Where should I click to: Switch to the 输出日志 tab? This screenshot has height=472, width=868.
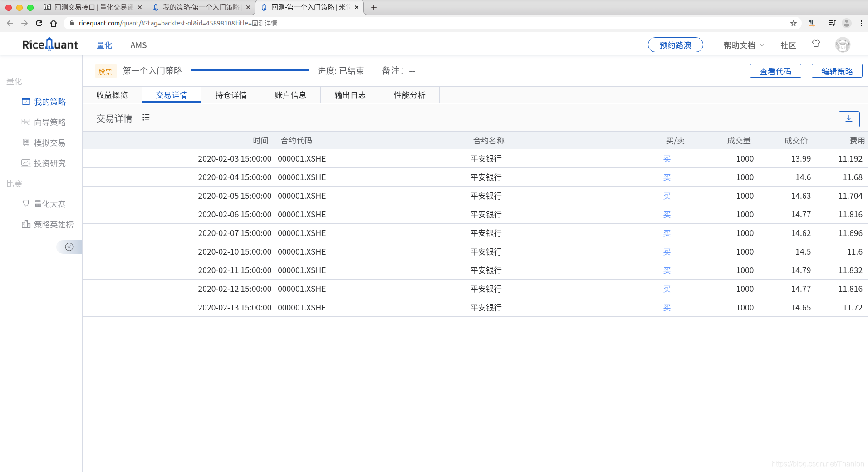[350, 95]
